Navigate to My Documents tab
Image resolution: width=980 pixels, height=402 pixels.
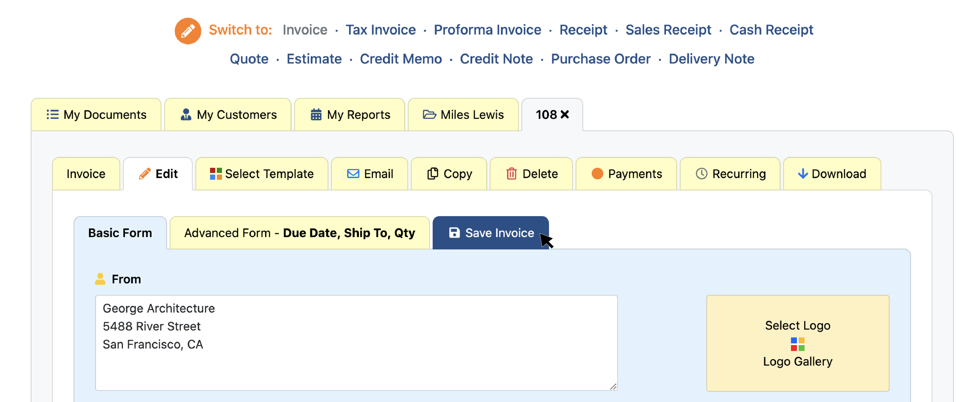pos(97,114)
